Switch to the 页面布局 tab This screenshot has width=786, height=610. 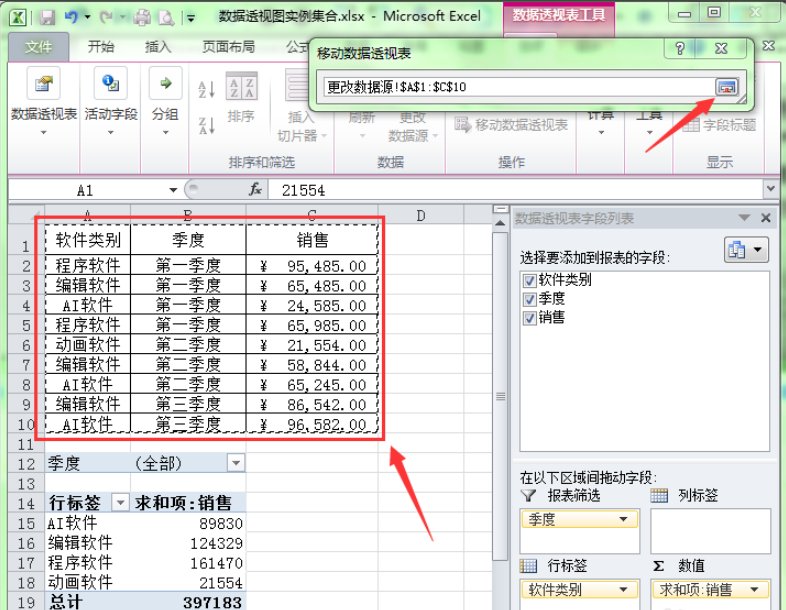(x=228, y=47)
